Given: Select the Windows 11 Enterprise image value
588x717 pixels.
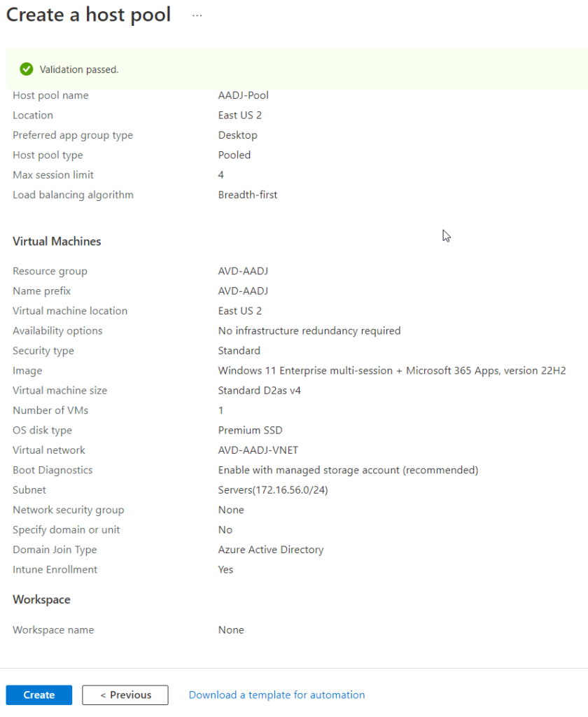Looking at the screenshot, I should 391,370.
